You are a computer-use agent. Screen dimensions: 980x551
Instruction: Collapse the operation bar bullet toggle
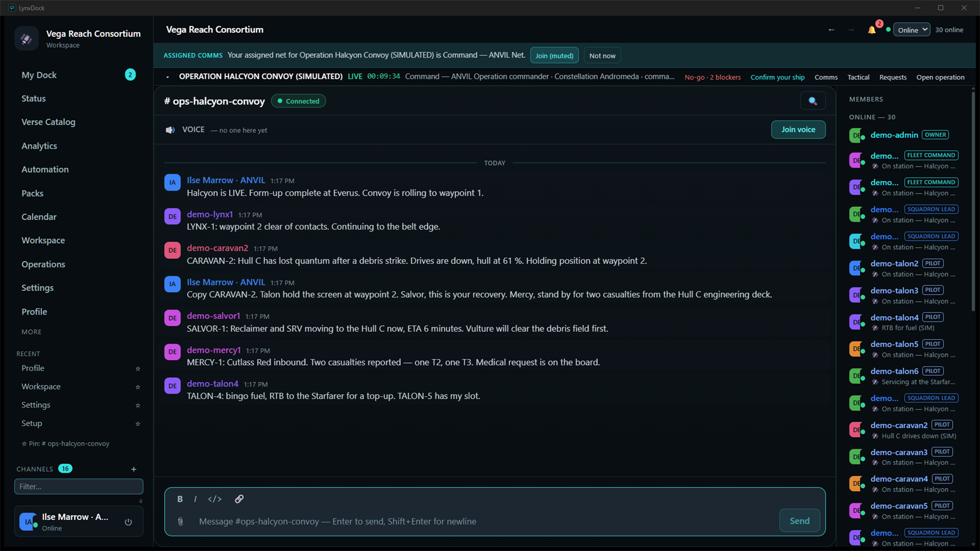coord(167,77)
